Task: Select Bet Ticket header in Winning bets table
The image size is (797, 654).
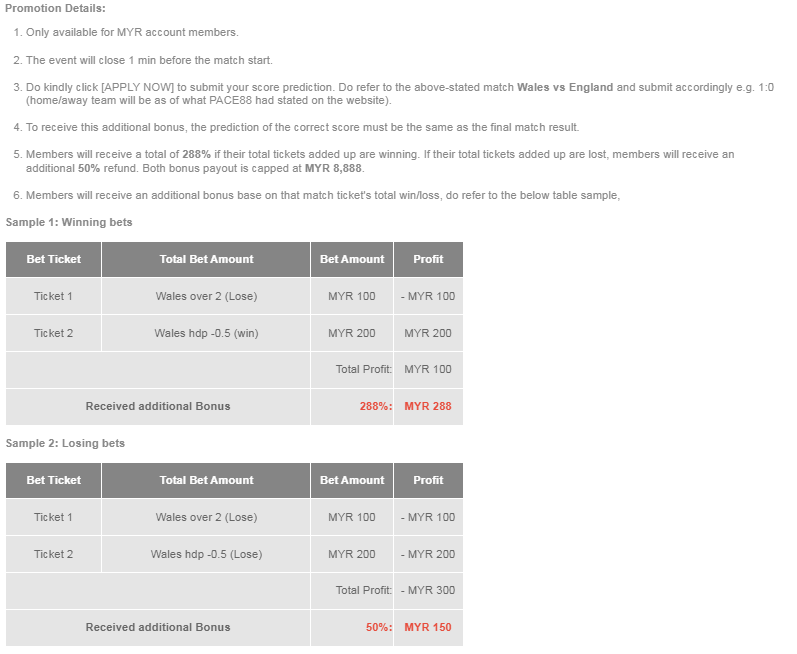Action: coord(54,259)
